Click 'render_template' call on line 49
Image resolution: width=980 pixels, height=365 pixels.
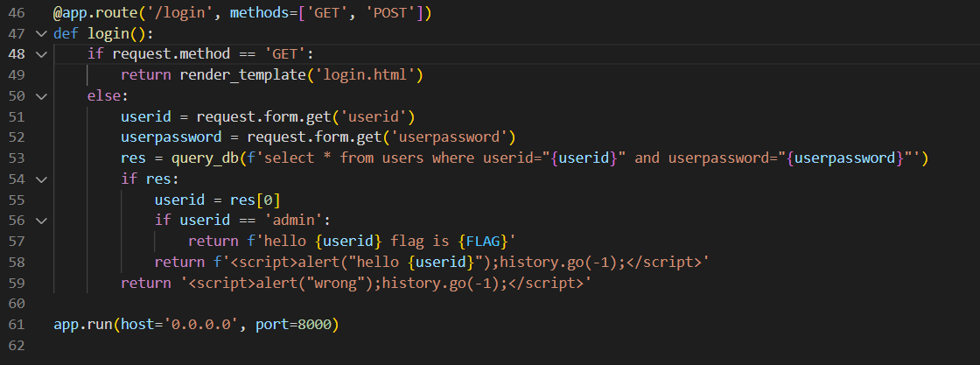242,75
